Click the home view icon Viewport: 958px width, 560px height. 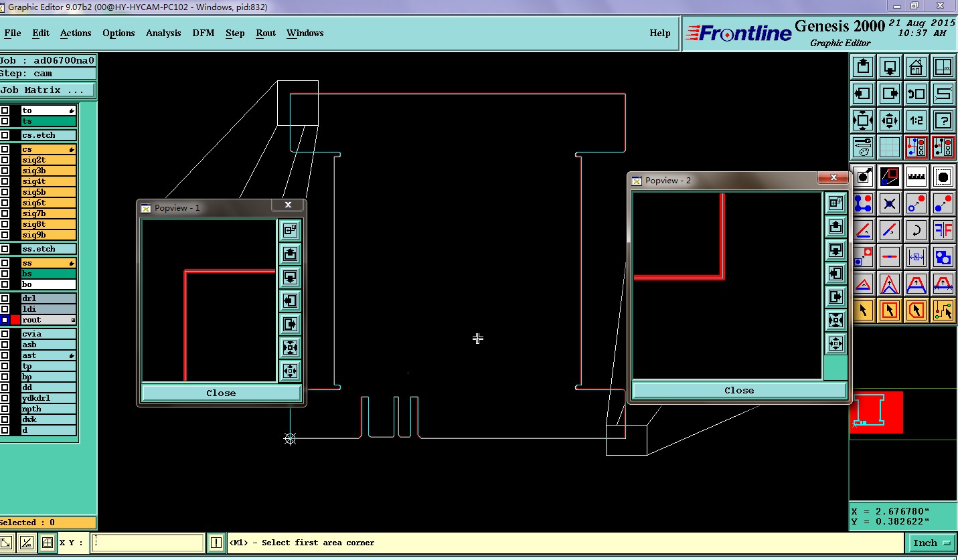pyautogui.click(x=916, y=67)
